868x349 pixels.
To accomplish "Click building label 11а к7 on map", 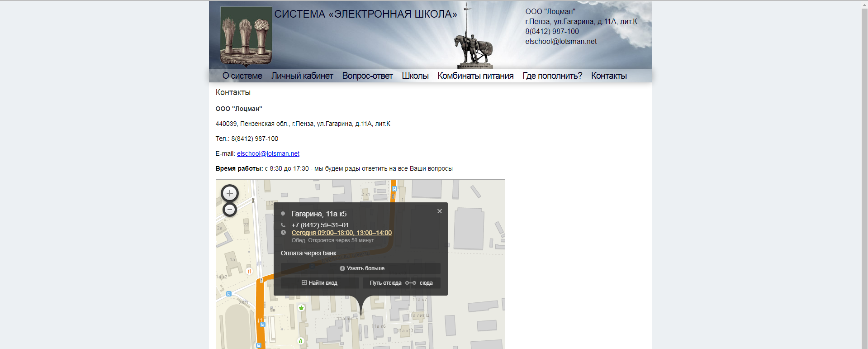I will [x=419, y=300].
